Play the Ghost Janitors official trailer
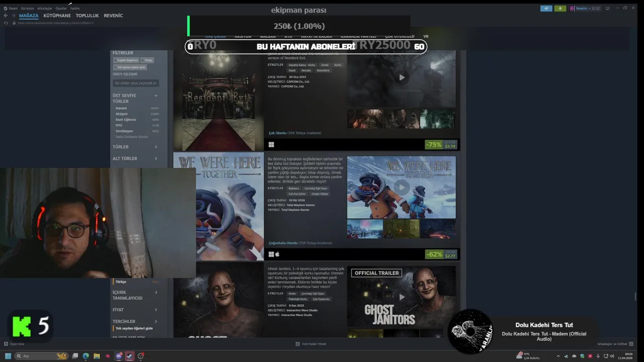Image resolution: width=644 pixels, height=362 pixels. [x=401, y=297]
